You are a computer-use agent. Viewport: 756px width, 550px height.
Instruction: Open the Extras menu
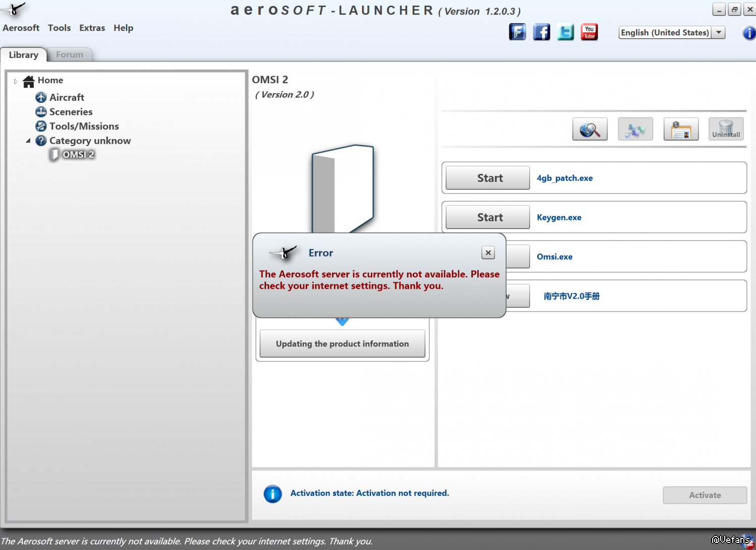92,28
